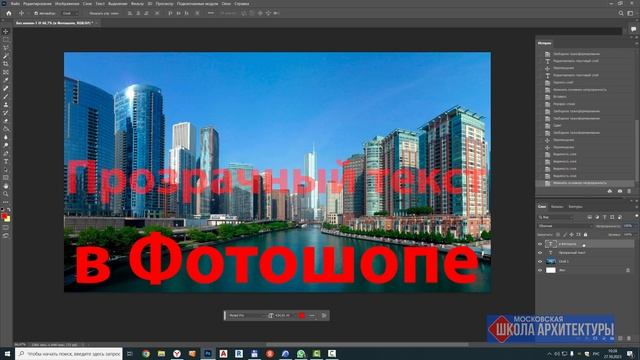
Task: Open the layer opacity value dropdown
Action: coord(629,226)
